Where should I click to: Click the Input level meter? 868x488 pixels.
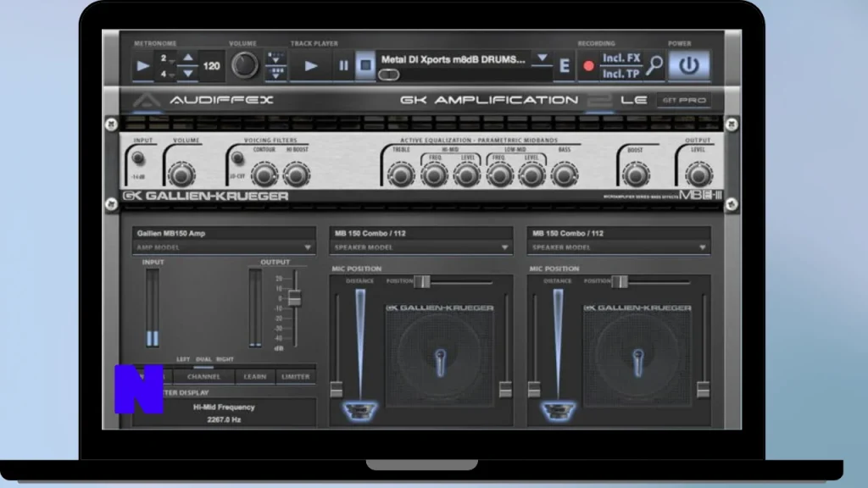pos(153,308)
